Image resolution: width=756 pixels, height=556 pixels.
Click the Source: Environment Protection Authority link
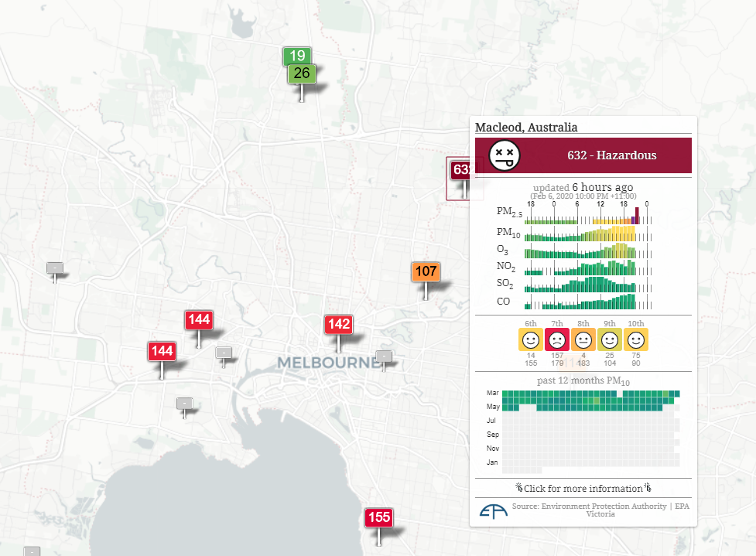pyautogui.click(x=600, y=510)
